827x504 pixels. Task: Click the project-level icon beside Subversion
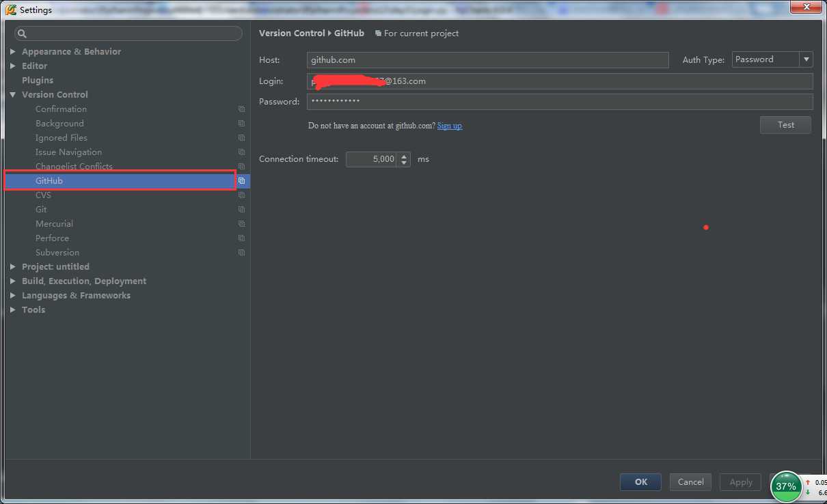(241, 253)
